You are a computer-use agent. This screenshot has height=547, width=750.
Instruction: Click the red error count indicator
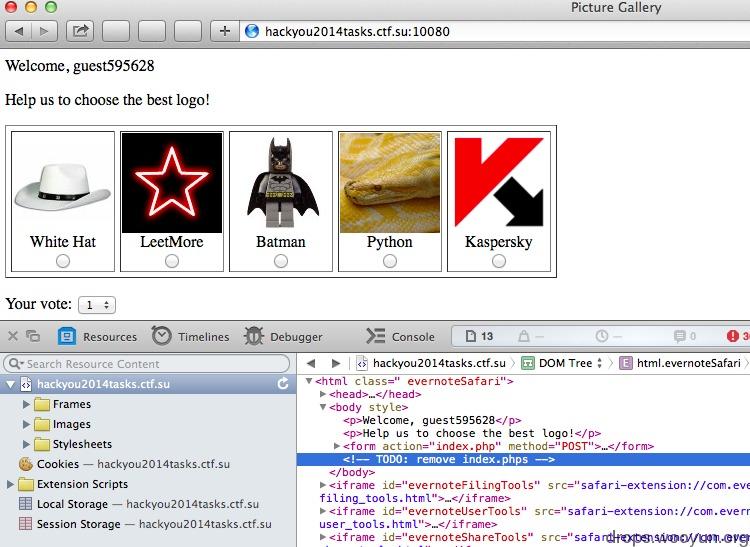click(739, 336)
